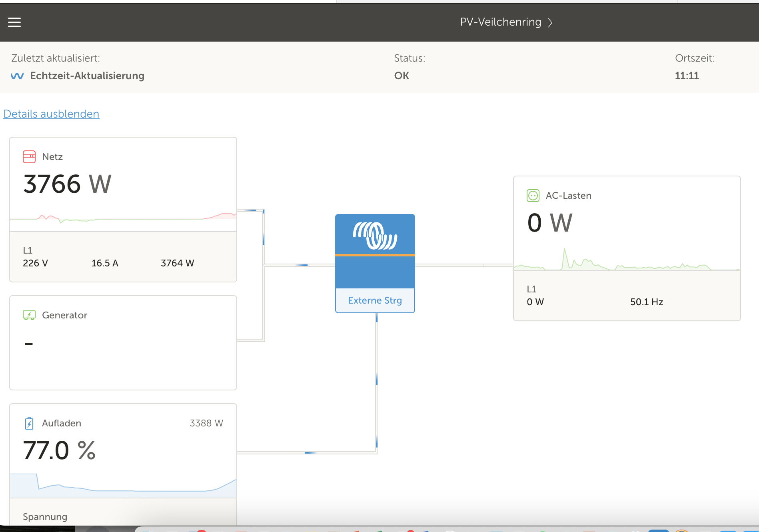This screenshot has height=532, width=759.
Task: Click the Echtzeit-Aktualisierung status text
Action: pyautogui.click(x=87, y=76)
